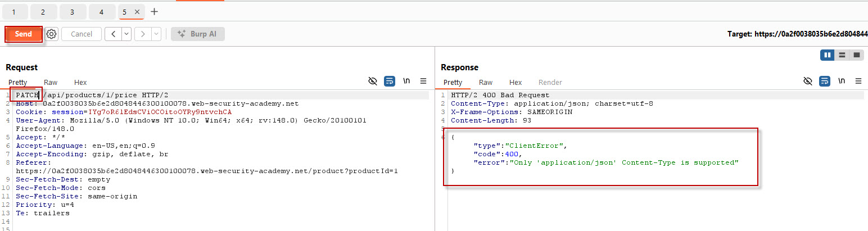The image size is (868, 231).
Task: Click the "code":400 JSON line
Action: 498,154
